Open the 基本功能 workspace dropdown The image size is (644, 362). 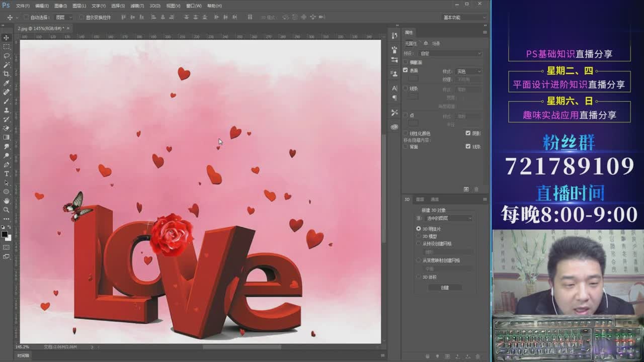coord(464,17)
